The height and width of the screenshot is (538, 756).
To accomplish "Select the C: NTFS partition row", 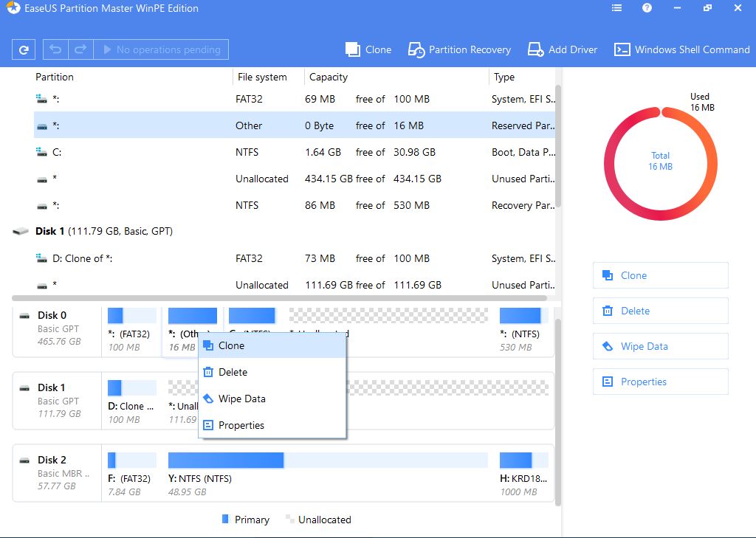I will 295,152.
